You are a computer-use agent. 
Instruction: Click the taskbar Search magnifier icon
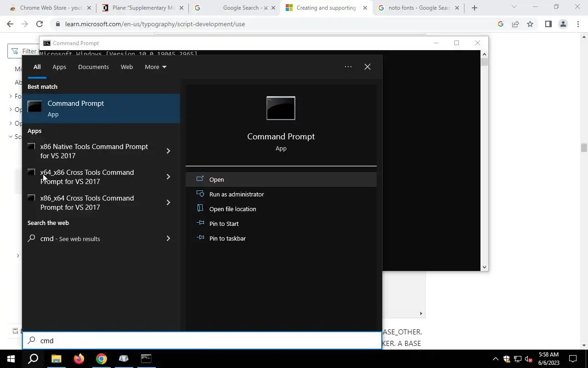pos(33,359)
